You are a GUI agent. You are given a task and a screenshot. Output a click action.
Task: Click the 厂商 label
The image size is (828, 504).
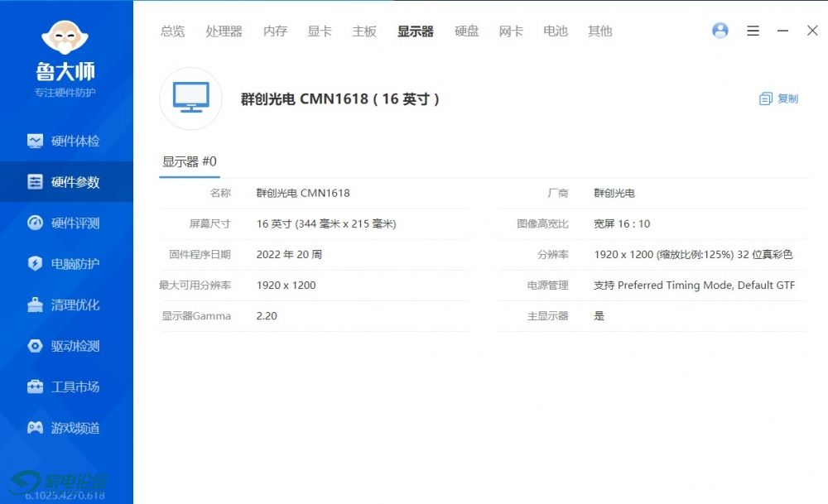click(557, 193)
